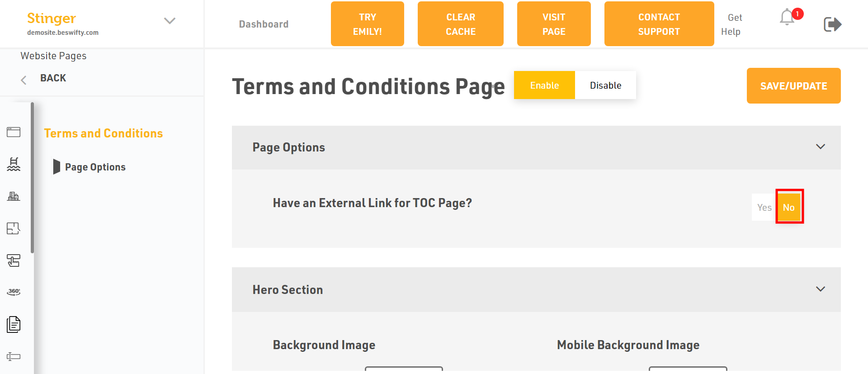Set external TOC link to Yes
Image resolution: width=868 pixels, height=374 pixels.
(x=764, y=207)
